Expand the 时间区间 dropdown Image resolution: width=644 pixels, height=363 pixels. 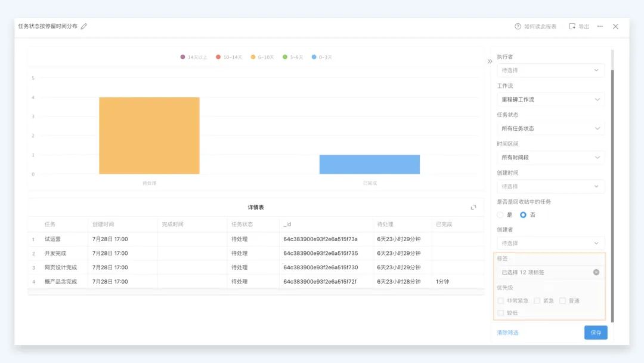(x=550, y=158)
